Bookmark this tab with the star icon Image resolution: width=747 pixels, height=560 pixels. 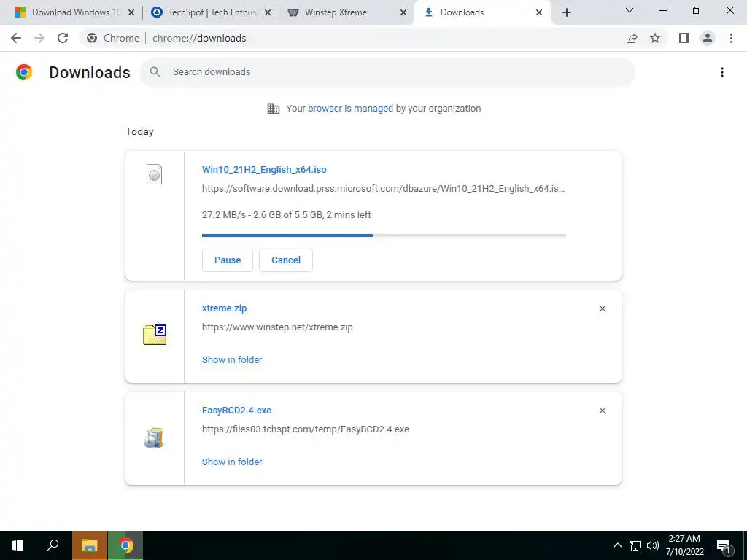(x=655, y=38)
